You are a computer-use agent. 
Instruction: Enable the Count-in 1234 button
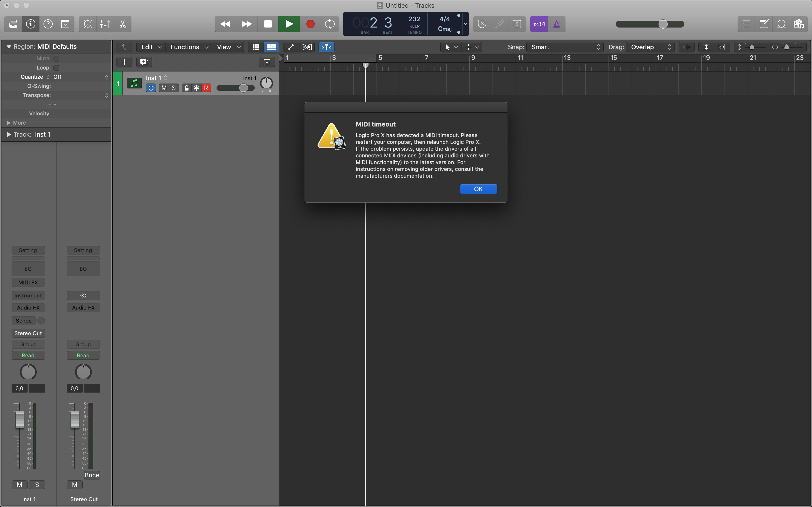click(x=539, y=24)
